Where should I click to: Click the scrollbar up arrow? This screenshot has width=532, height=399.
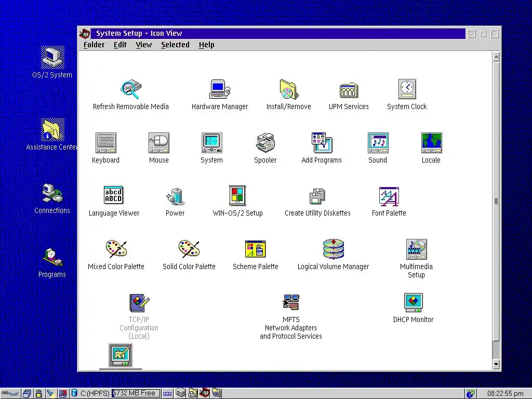(x=496, y=57)
